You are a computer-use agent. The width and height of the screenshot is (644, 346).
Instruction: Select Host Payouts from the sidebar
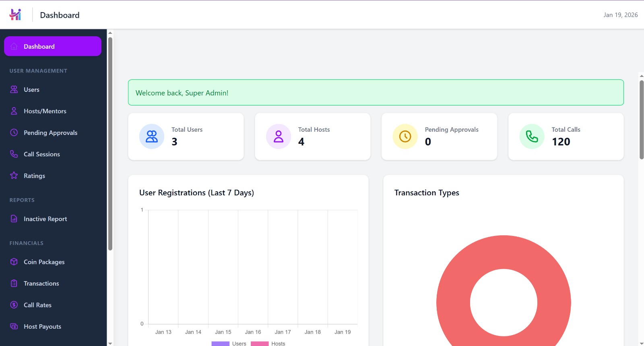[x=42, y=327]
